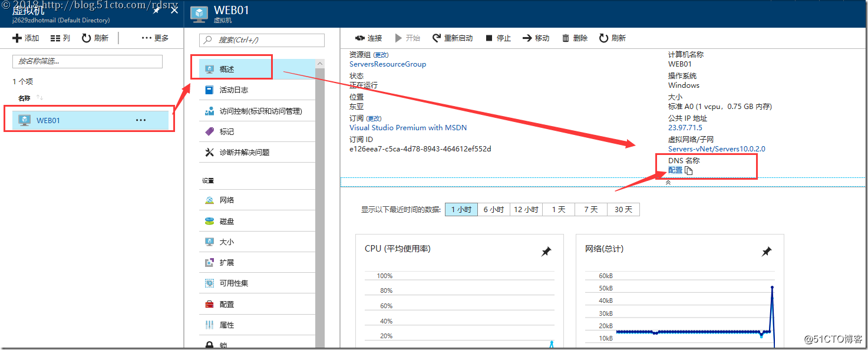868x350 pixels.
Task: Select the 6 小时 time range
Action: pos(494,210)
